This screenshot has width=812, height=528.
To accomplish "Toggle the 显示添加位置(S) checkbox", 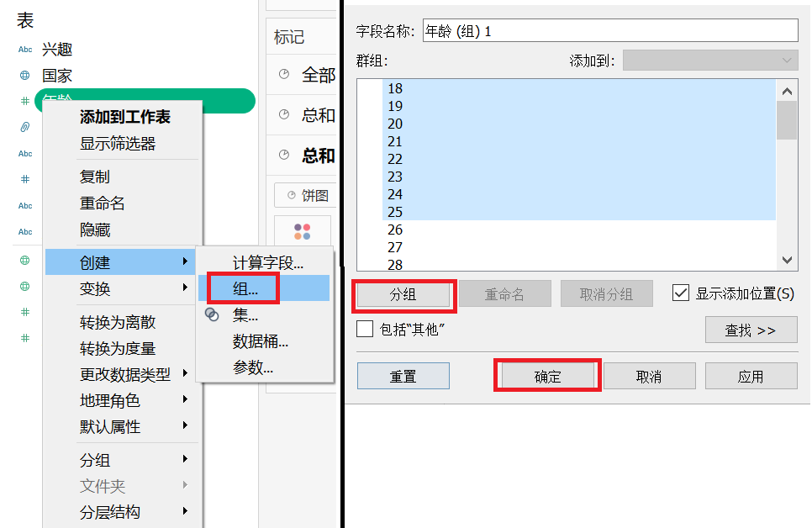I will [681, 293].
